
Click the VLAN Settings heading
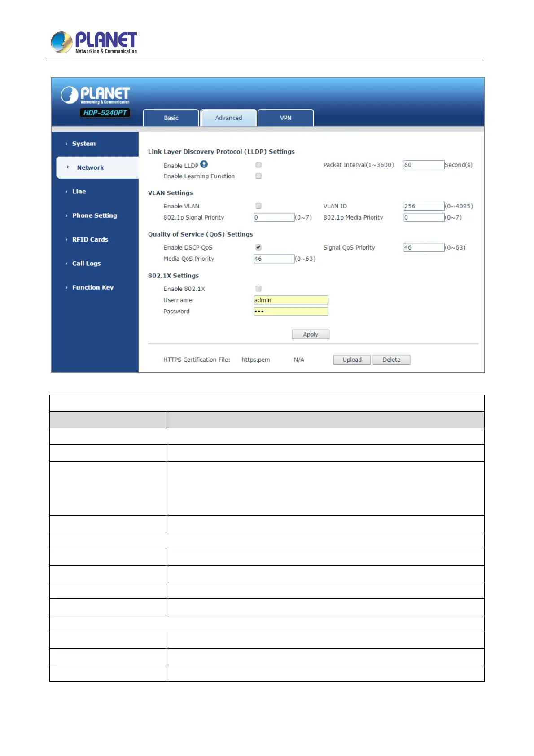(x=171, y=193)
